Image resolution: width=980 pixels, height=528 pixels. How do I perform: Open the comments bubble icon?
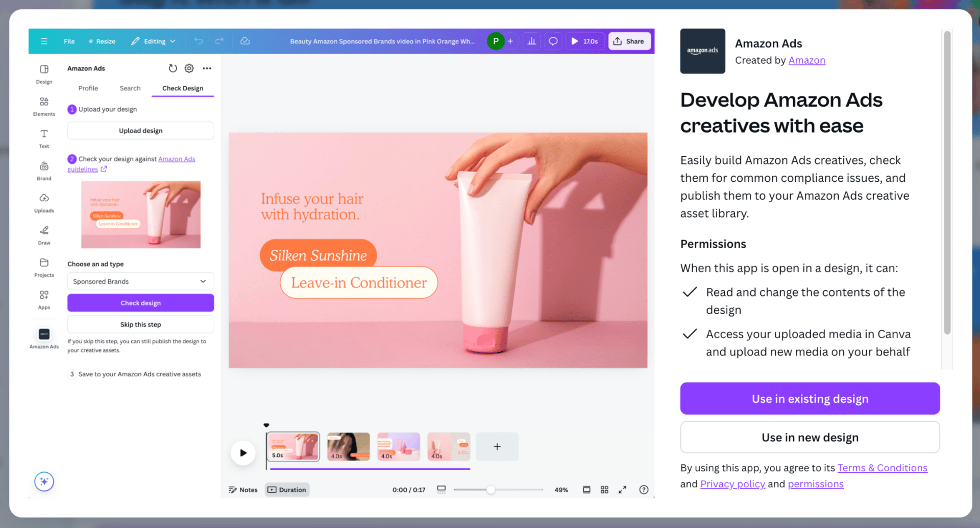coord(553,41)
